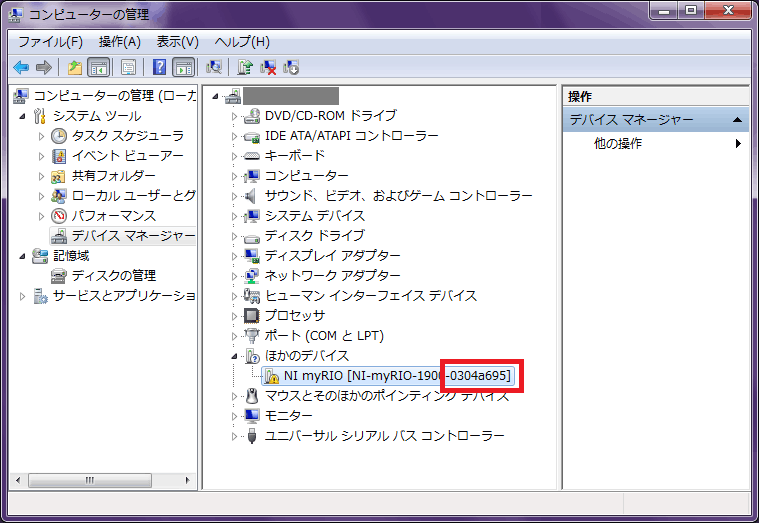Click the Scan for hardware changes icon
The height and width of the screenshot is (523, 759).
213,68
